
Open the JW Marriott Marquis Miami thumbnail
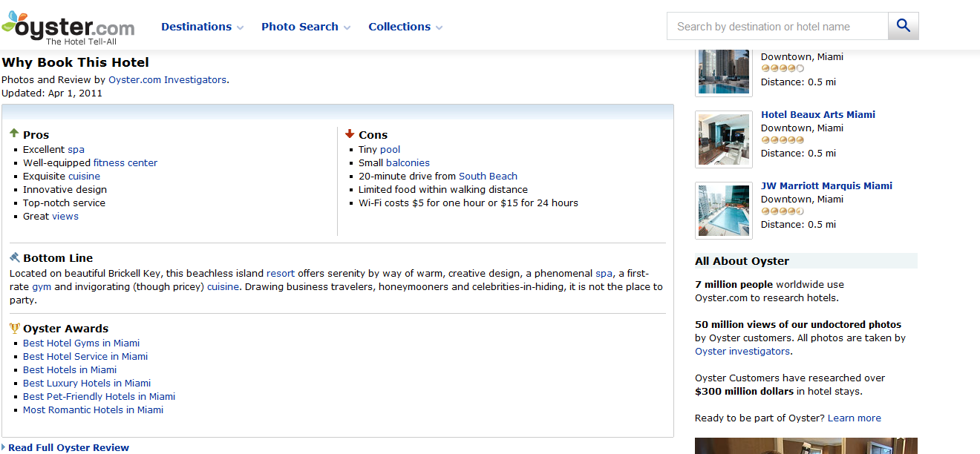724,211
